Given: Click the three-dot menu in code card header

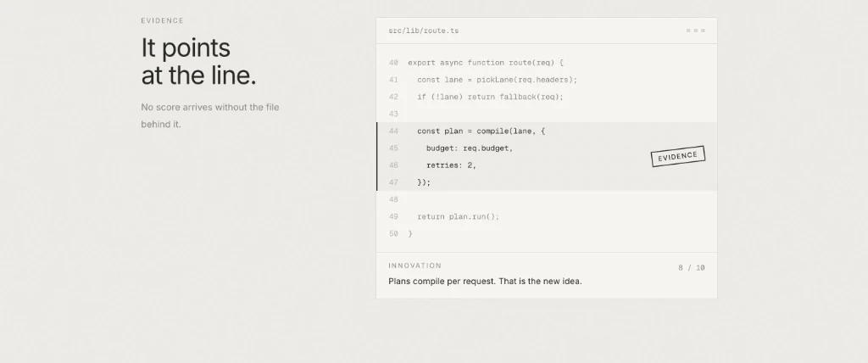Looking at the screenshot, I should pyautogui.click(x=695, y=31).
